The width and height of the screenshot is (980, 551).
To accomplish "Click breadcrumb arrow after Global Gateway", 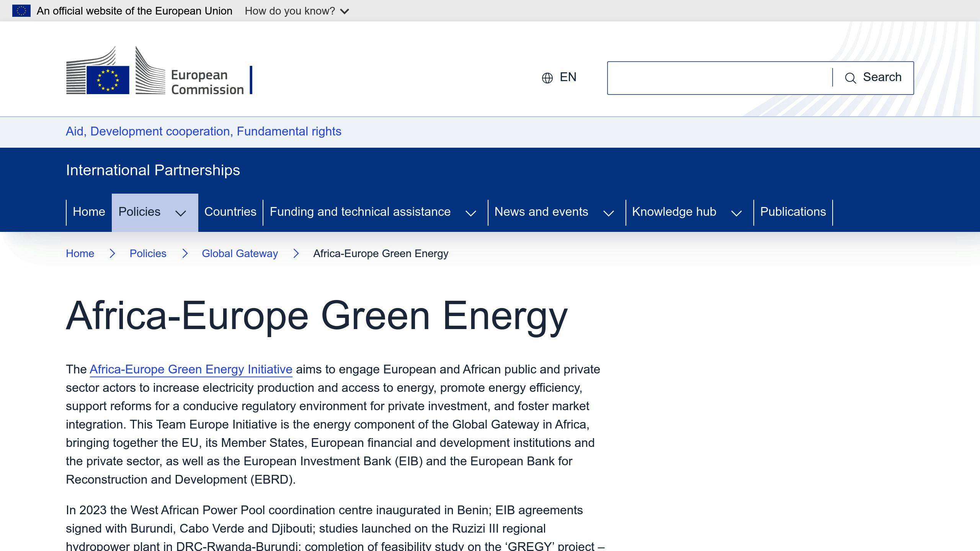I will click(x=296, y=253).
